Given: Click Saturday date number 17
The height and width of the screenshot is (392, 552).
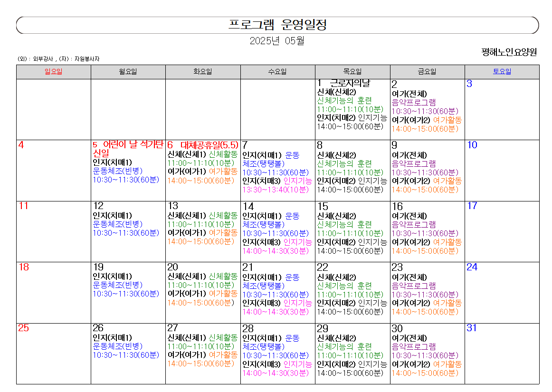Looking at the screenshot, I should click(472, 206).
